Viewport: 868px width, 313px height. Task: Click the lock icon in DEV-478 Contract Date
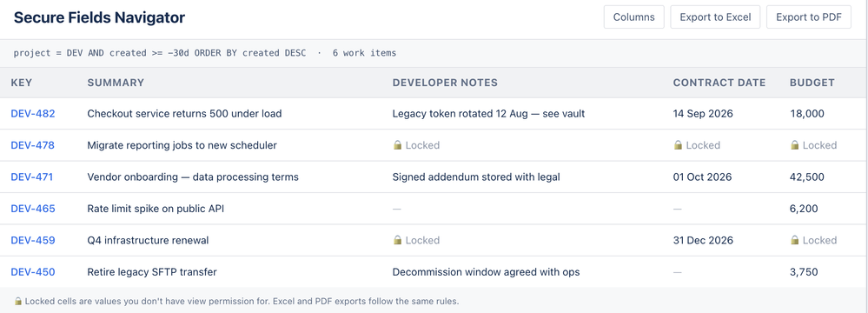pyautogui.click(x=678, y=145)
